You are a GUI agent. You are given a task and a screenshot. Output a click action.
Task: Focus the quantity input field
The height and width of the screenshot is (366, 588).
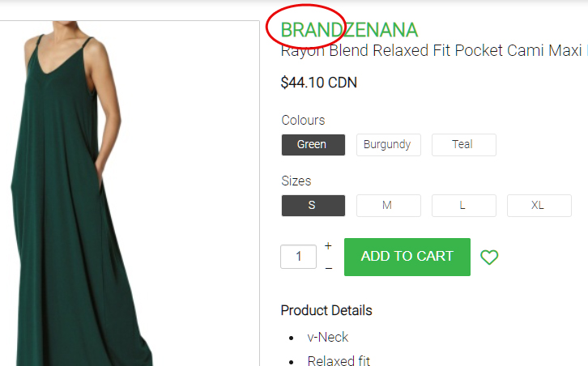[x=299, y=257]
